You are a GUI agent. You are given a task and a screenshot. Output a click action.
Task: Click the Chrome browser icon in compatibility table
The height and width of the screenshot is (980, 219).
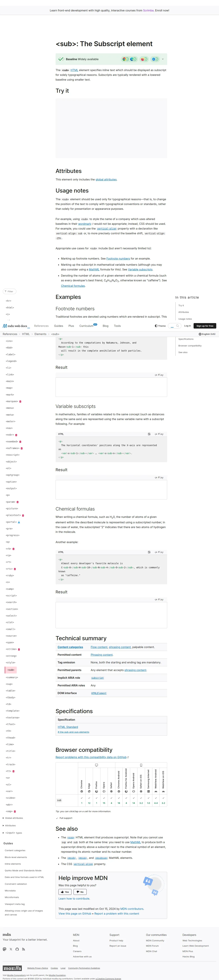click(82, 791)
